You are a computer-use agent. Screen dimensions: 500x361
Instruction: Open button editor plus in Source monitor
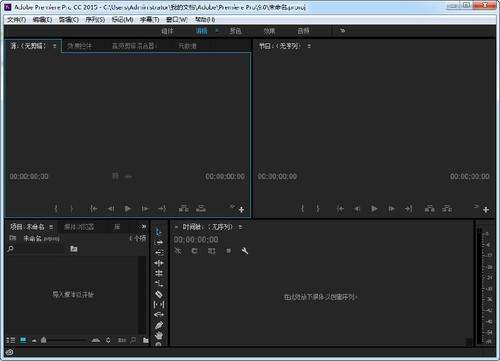pos(241,210)
